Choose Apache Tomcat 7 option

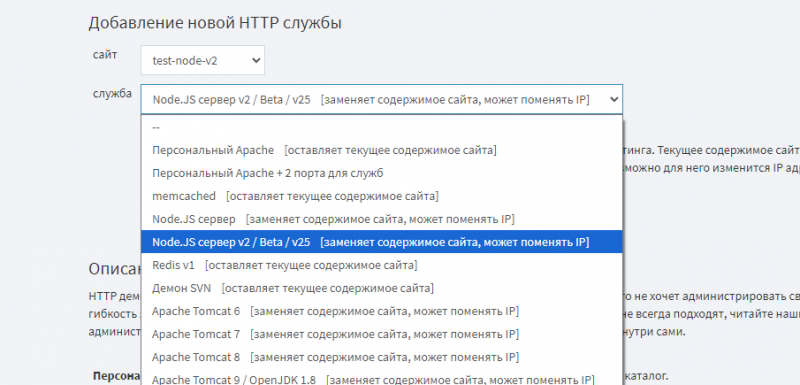point(382,334)
